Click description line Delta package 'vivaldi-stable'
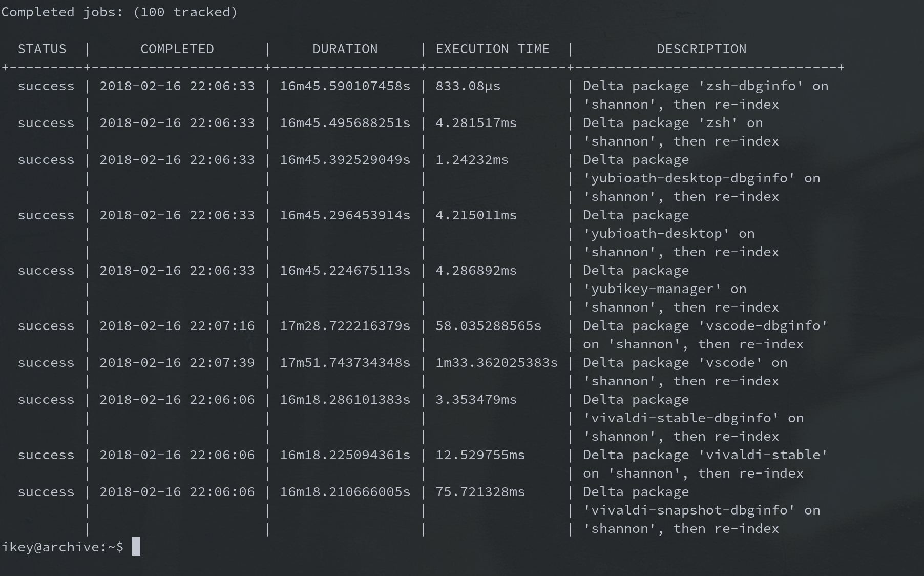Image resolution: width=924 pixels, height=576 pixels. point(706,455)
